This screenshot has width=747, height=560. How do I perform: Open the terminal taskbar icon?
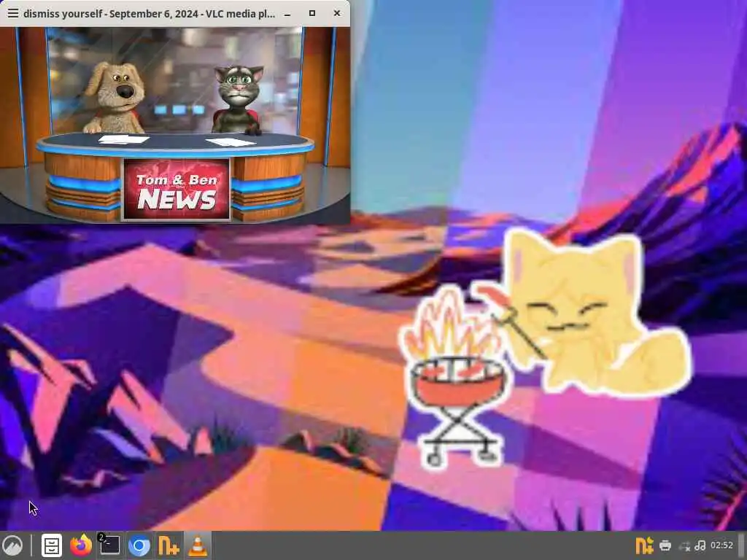(109, 545)
